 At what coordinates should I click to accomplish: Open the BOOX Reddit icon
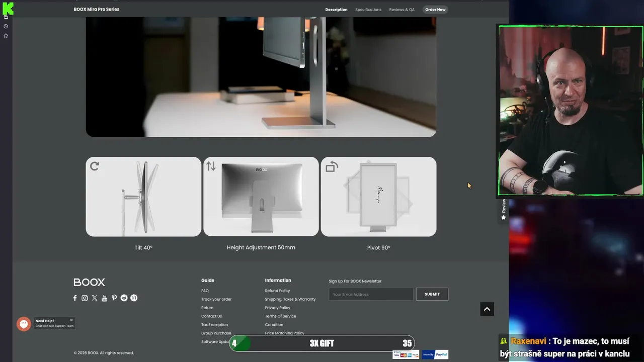pyautogui.click(x=124, y=298)
